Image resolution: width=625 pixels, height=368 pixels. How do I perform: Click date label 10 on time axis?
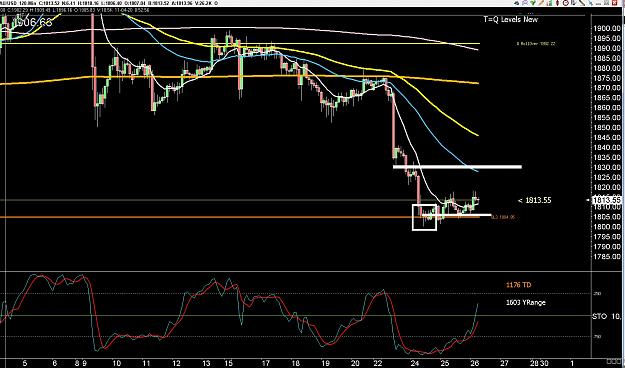116,363
